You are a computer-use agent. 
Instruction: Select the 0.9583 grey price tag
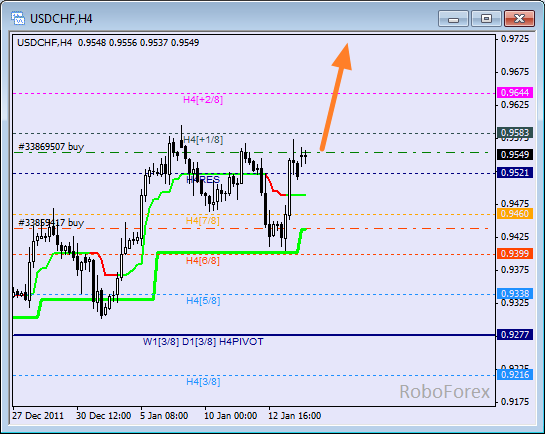pos(515,133)
